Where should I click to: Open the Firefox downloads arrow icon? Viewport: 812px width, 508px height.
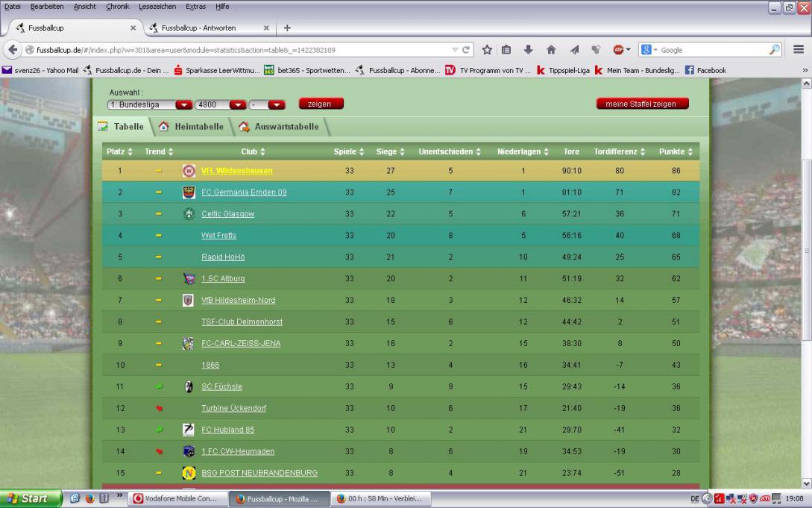(527, 50)
